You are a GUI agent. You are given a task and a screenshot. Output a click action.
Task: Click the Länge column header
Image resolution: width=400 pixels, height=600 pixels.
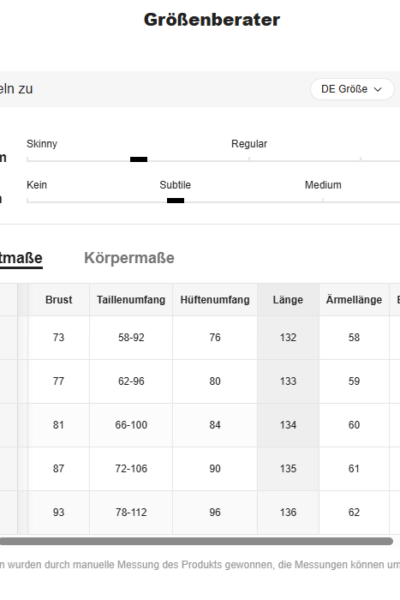point(288,300)
